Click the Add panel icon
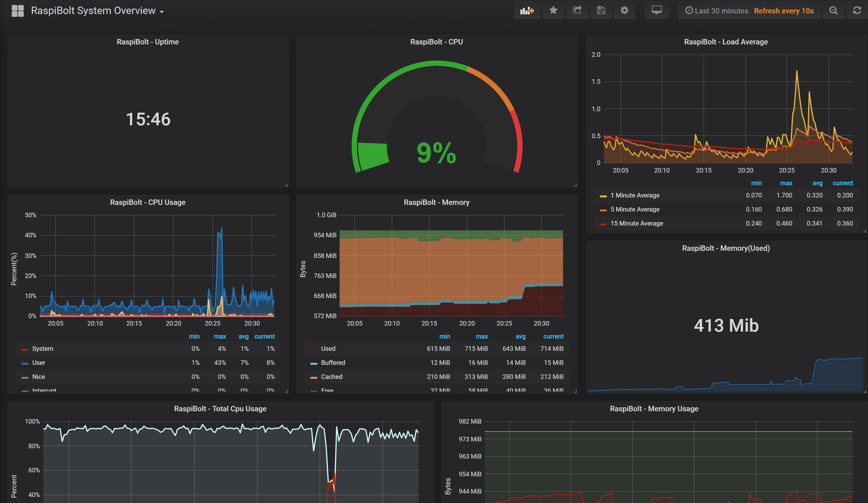 527,11
